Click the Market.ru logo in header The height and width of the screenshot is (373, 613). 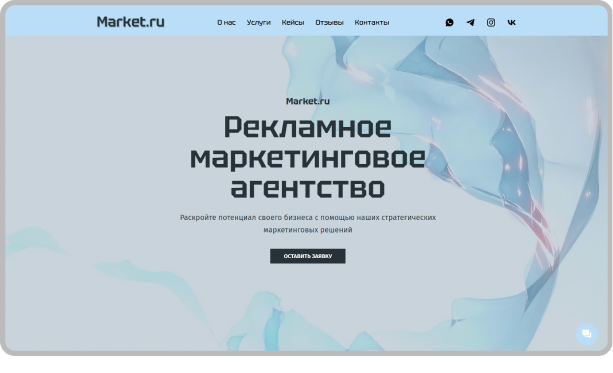tap(131, 22)
